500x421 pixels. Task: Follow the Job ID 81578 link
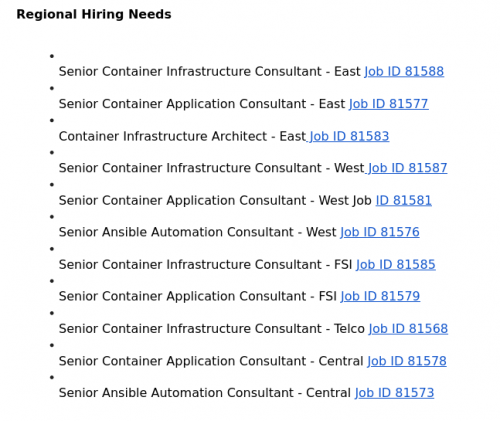pos(407,361)
